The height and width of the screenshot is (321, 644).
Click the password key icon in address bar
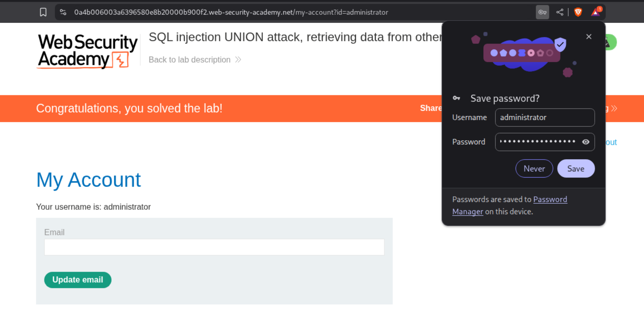click(x=542, y=12)
